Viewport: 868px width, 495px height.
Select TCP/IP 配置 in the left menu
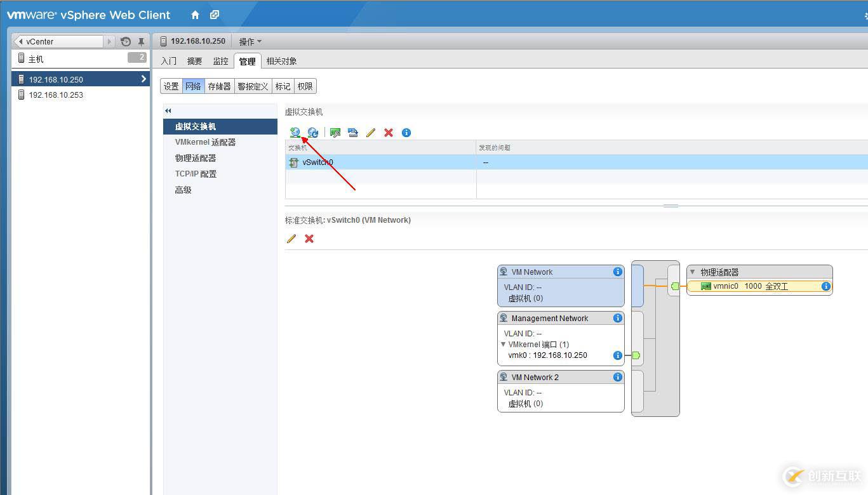pyautogui.click(x=220, y=174)
